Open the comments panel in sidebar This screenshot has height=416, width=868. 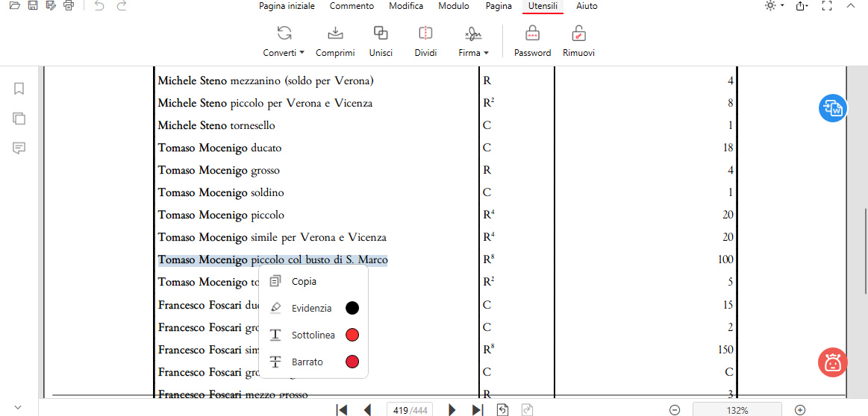pyautogui.click(x=19, y=148)
